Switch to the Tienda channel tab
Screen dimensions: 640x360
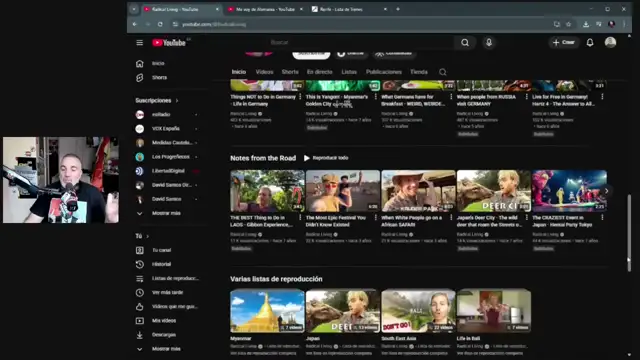click(419, 72)
